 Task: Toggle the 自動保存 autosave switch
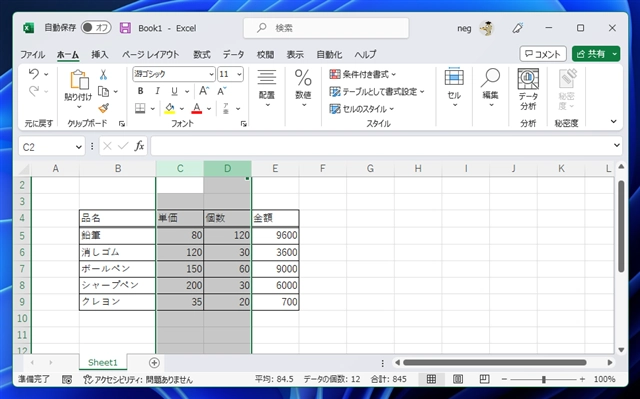96,28
